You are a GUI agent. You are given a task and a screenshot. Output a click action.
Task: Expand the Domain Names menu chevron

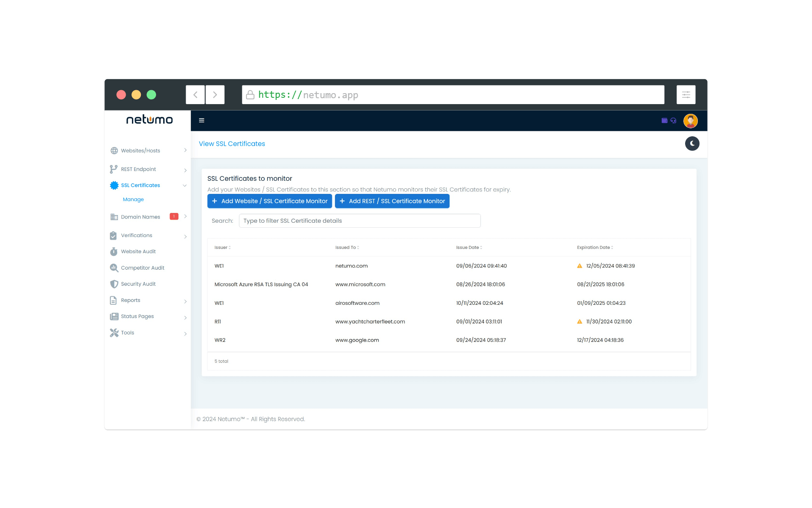point(185,216)
